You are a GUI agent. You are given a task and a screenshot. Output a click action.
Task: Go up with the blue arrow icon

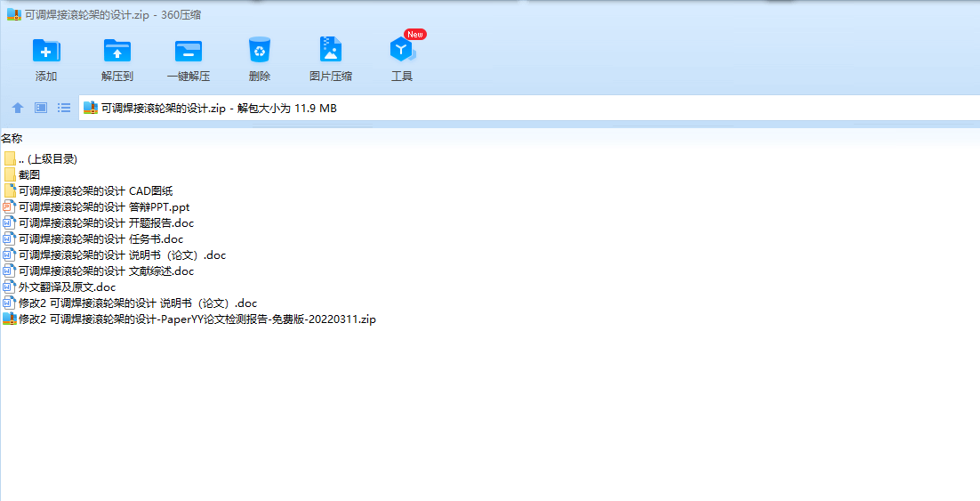pos(18,109)
